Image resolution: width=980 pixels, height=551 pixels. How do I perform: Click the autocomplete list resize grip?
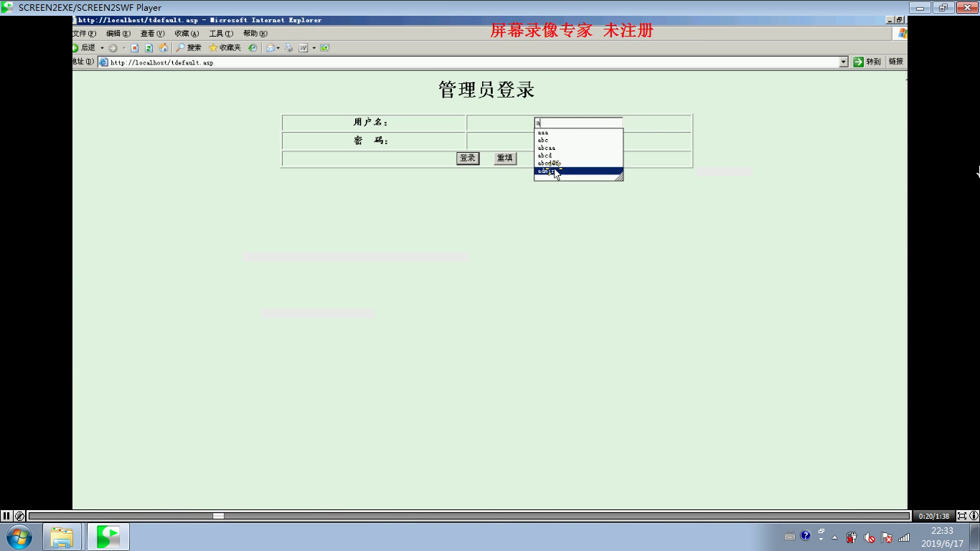point(618,176)
